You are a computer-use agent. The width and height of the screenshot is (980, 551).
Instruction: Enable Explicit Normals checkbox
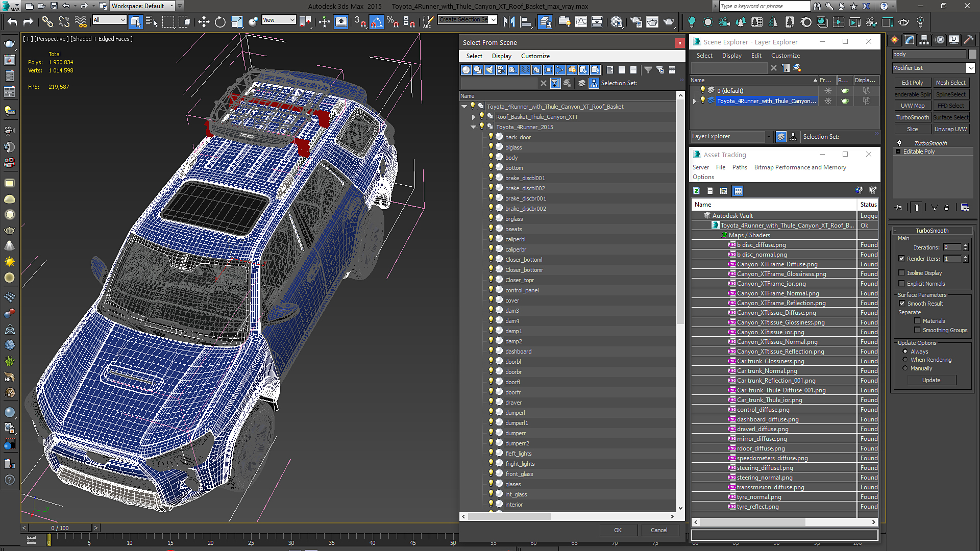[x=901, y=284]
